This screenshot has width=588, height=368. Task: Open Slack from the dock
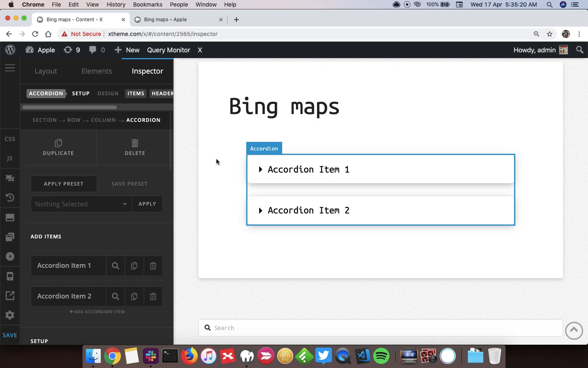tap(151, 356)
